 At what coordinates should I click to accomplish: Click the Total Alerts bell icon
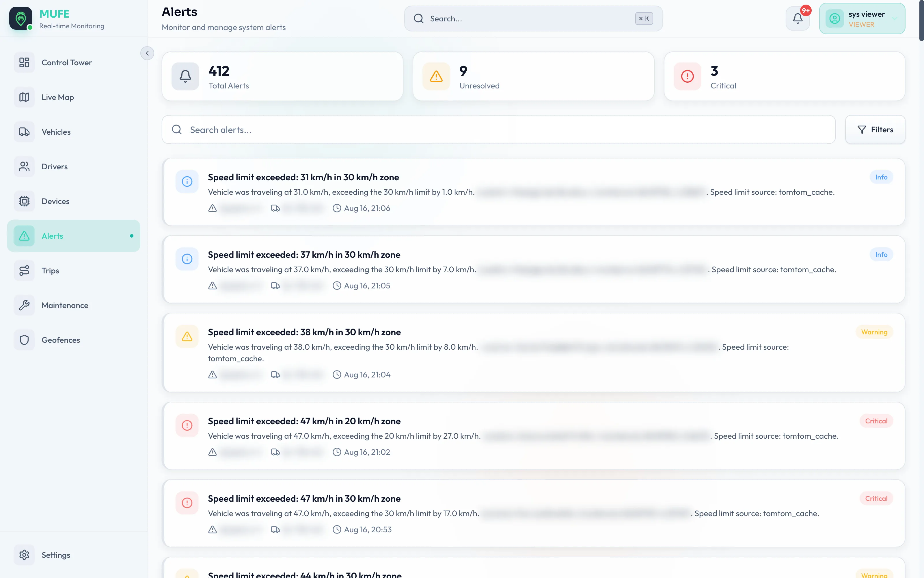pyautogui.click(x=185, y=76)
